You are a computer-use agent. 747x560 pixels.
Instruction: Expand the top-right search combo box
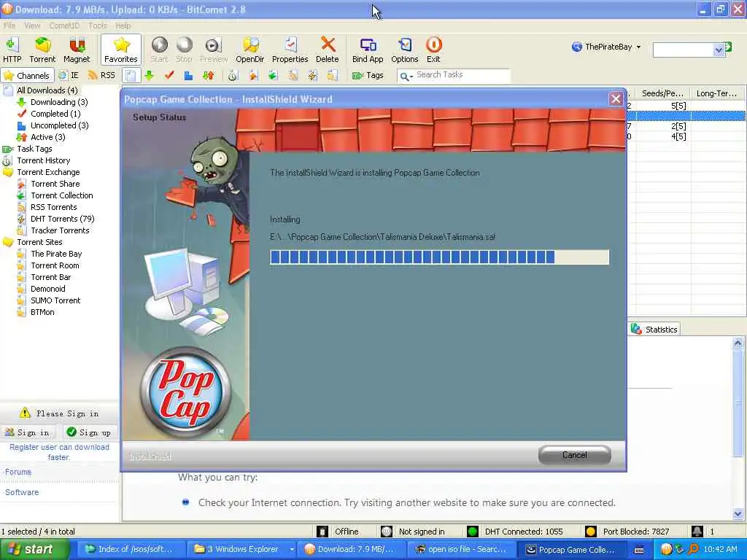(x=719, y=50)
